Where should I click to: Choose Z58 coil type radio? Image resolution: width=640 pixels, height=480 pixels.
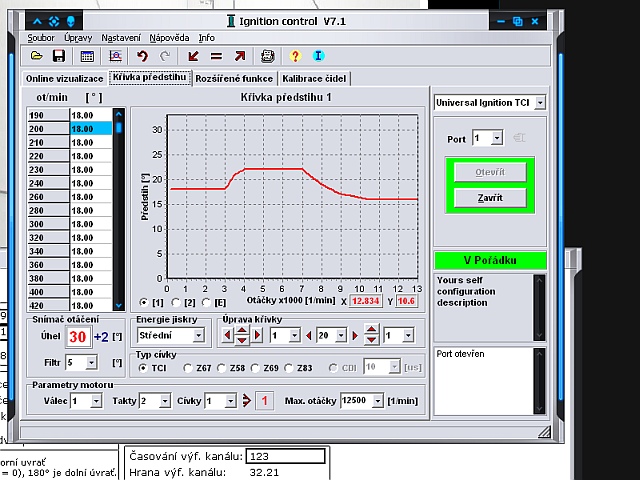(x=221, y=368)
